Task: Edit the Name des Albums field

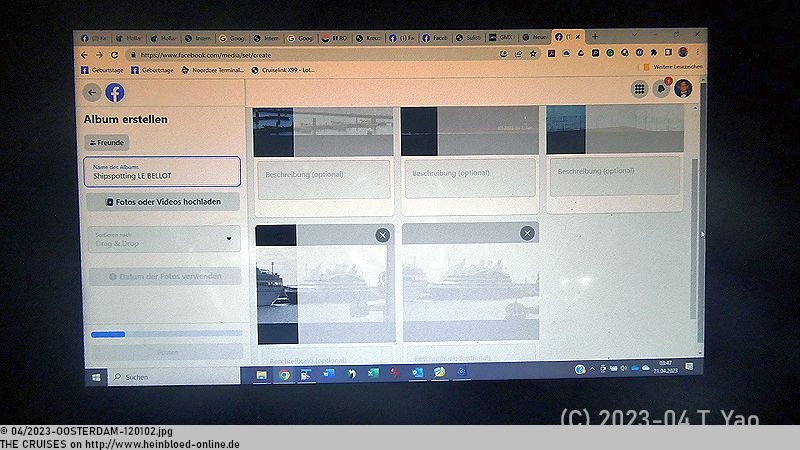Action: [162, 171]
